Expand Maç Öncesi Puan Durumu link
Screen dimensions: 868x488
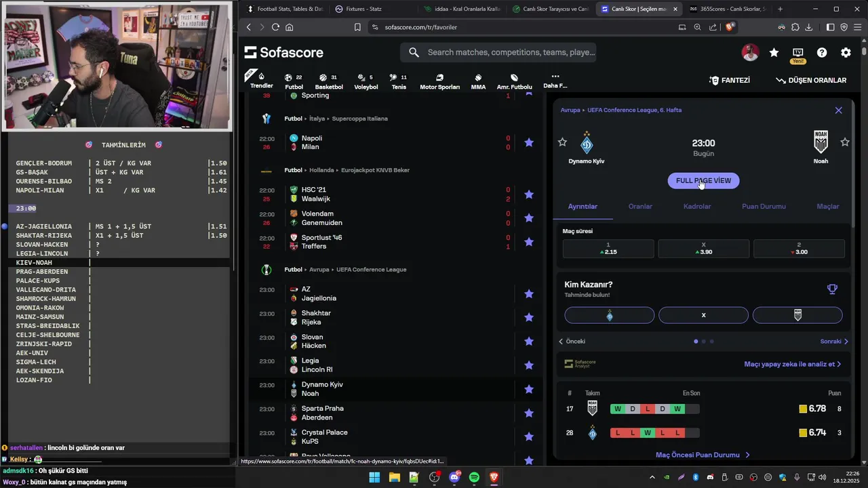(703, 455)
